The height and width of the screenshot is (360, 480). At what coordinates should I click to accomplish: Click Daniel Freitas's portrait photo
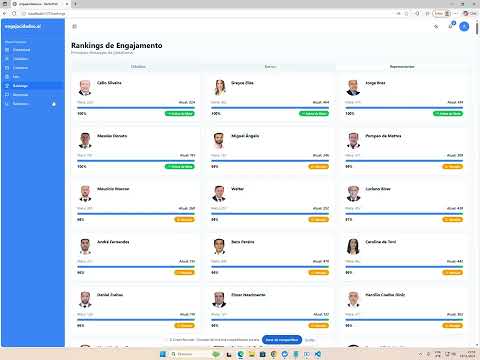[85, 299]
